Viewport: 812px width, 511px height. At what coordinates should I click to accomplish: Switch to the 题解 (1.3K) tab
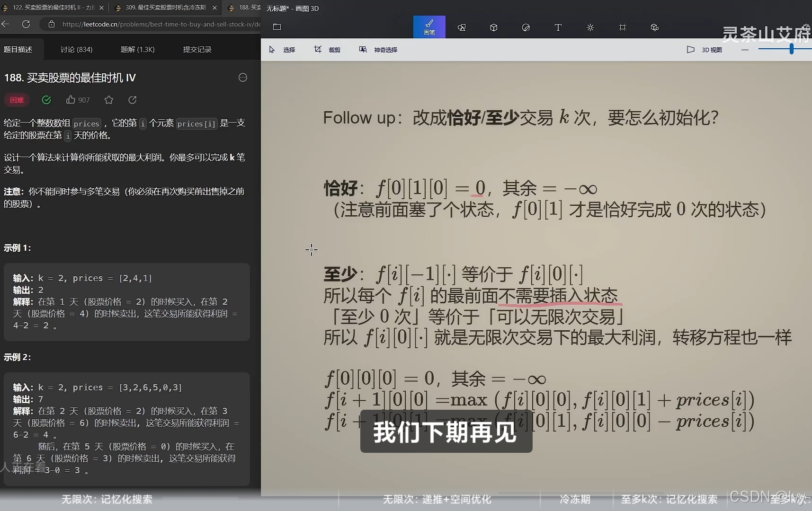[x=137, y=49]
